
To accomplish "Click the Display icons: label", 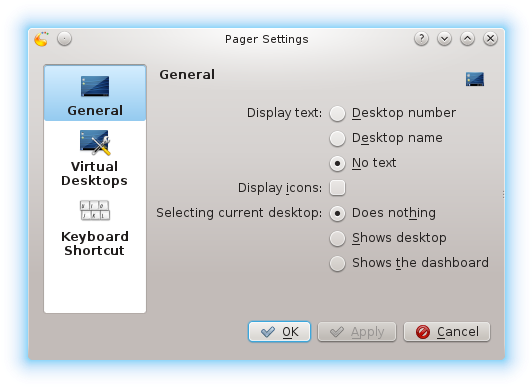I will tap(280, 188).
